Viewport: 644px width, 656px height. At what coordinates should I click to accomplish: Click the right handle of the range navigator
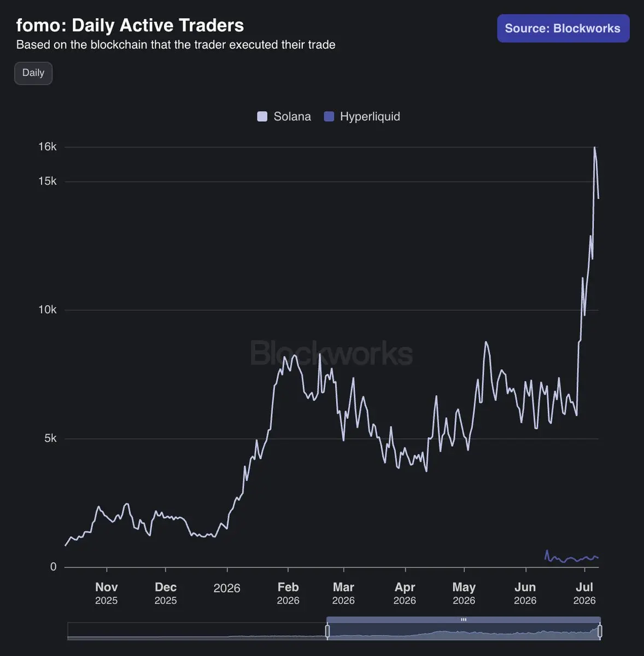[600, 631]
